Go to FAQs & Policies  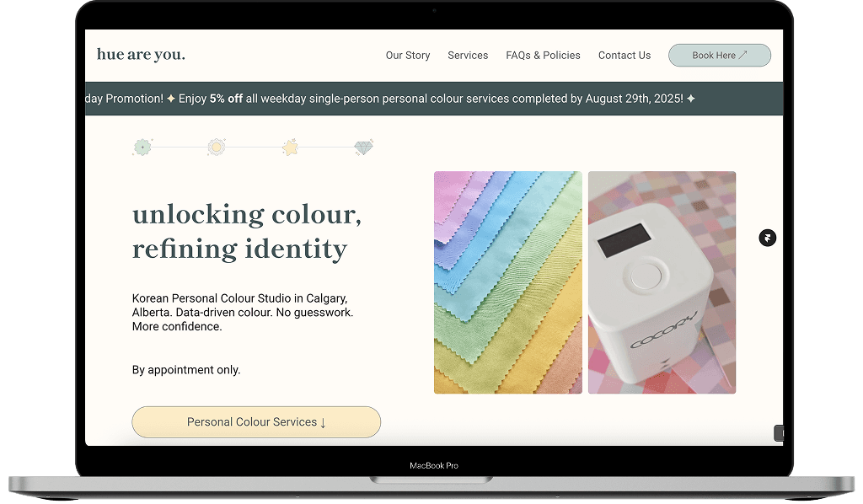544,55
